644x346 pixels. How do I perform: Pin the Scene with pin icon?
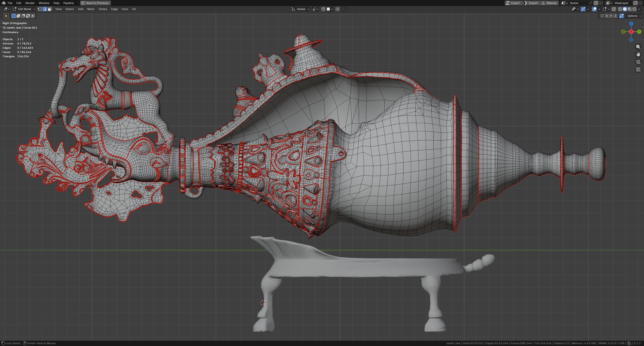590,3
